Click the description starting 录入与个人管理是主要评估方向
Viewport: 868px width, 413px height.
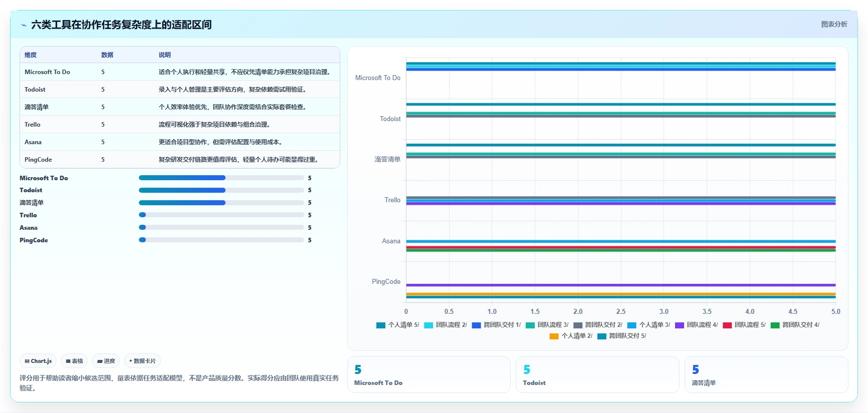point(234,90)
